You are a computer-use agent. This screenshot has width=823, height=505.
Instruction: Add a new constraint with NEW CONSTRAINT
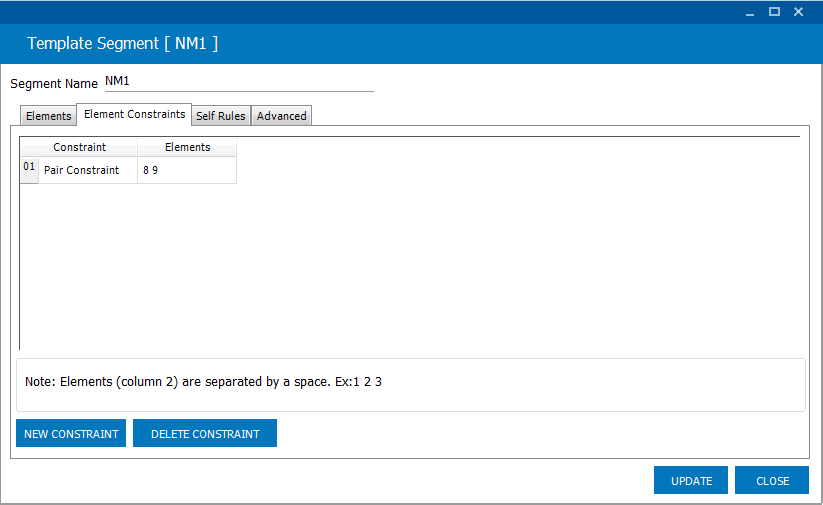pyautogui.click(x=71, y=434)
